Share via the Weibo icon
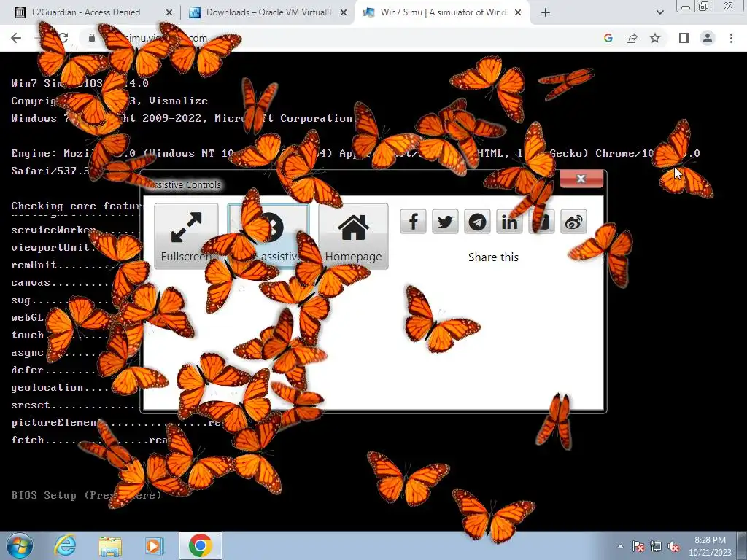Image resolution: width=747 pixels, height=560 pixels. pos(573,222)
